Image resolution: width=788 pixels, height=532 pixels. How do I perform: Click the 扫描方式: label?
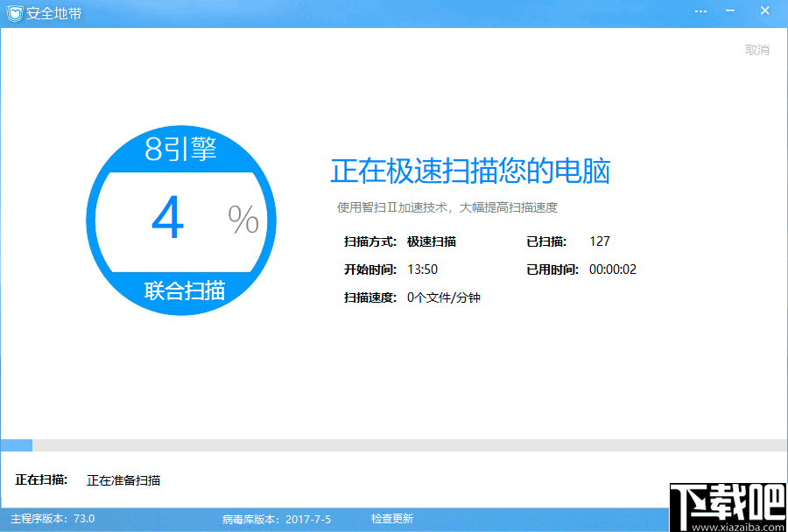click(x=370, y=241)
